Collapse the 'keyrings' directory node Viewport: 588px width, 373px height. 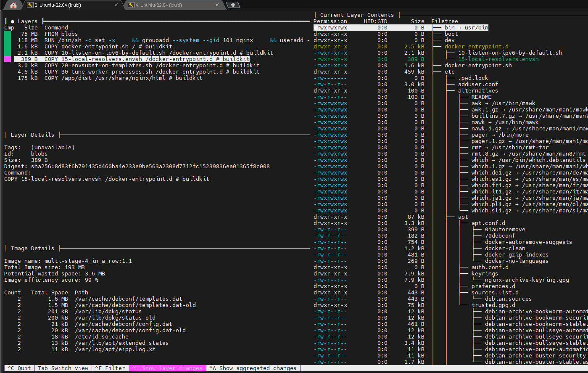click(485, 273)
